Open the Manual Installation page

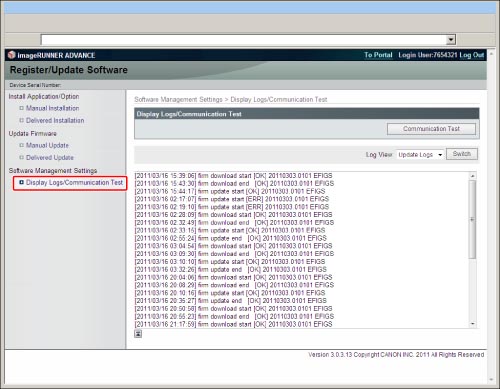click(x=53, y=108)
